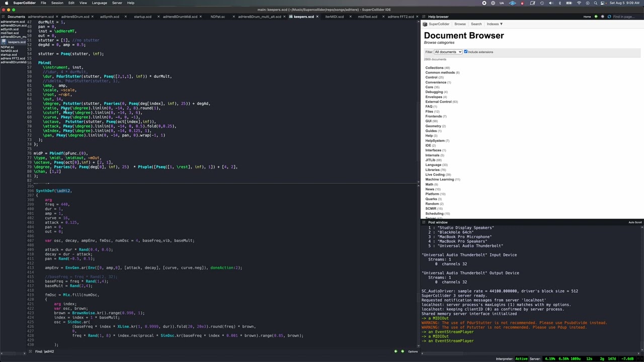Toggle Include extensions checkbox
This screenshot has width=644, height=362.
click(466, 52)
